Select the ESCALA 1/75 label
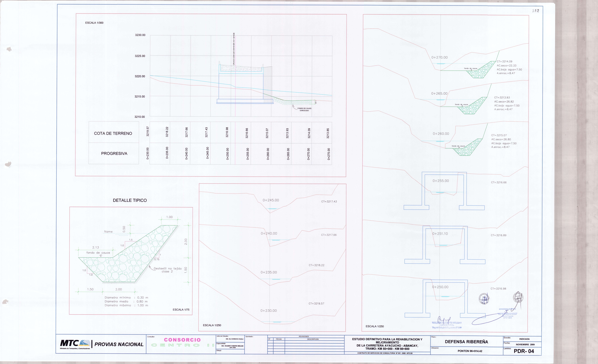The width and height of the screenshot is (598, 364). (181, 310)
